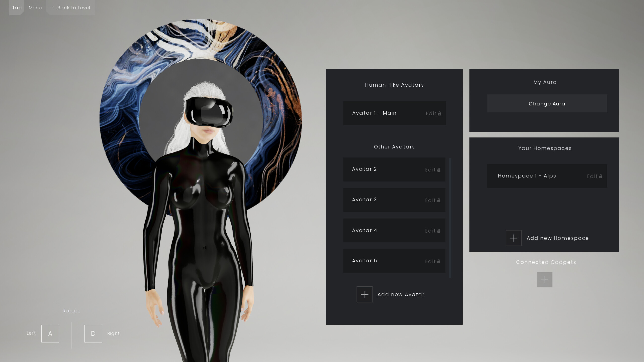
Task: Click the plus icon for Add new Homespace
Action: click(x=513, y=238)
